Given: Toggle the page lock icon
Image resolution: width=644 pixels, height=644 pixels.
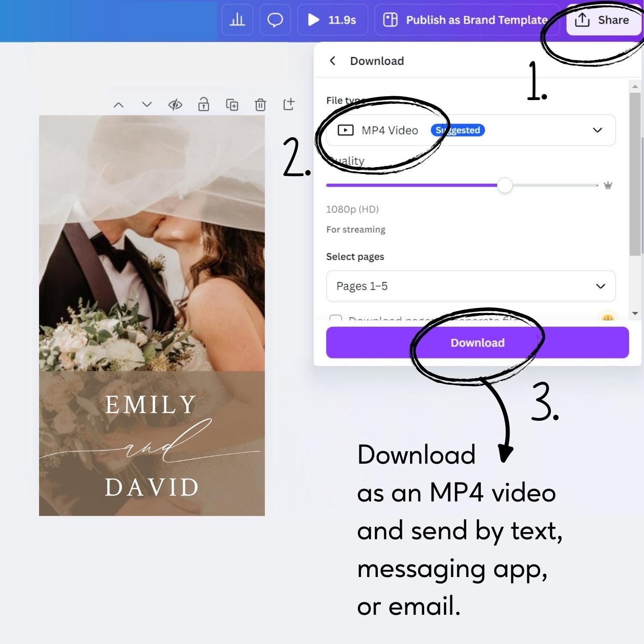Looking at the screenshot, I should [204, 105].
